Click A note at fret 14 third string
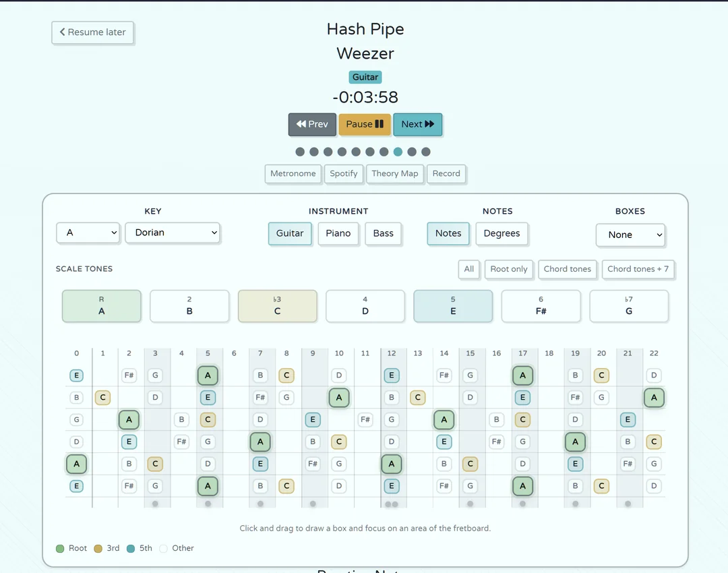Viewport: 728px width, 573px height. 444,420
